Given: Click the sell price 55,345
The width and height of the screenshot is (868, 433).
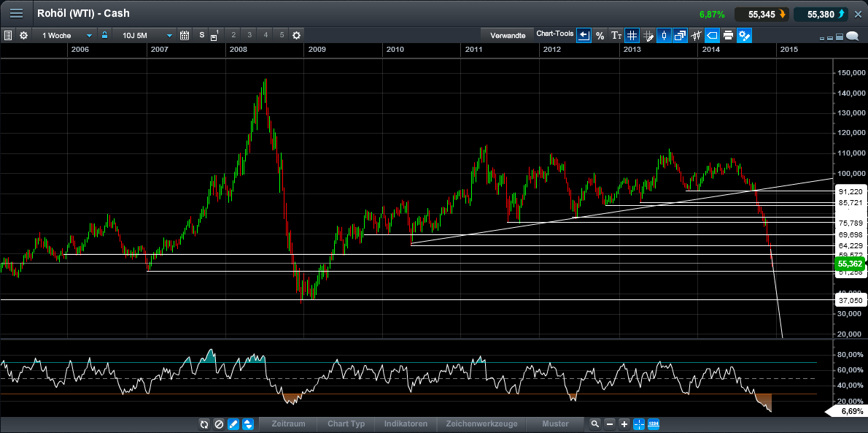Looking at the screenshot, I should coord(762,15).
